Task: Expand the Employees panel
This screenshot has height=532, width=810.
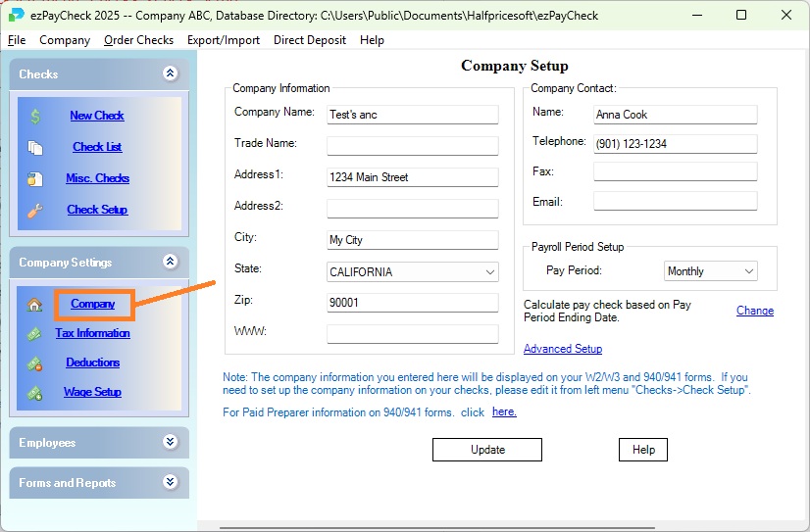Action: [x=171, y=442]
